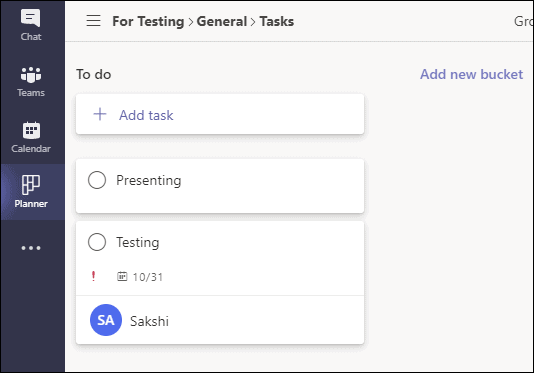
Task: Open the Calendar icon in sidebar
Action: 31,130
